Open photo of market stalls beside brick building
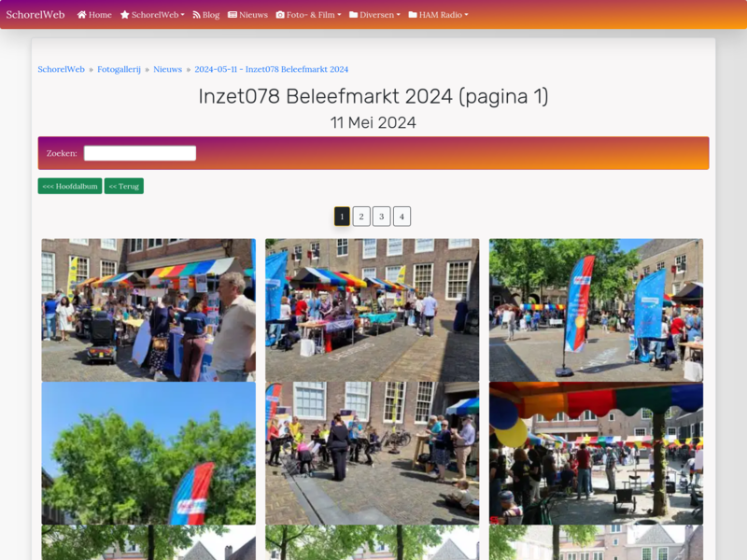Screen dimensions: 747x560 pos(372,310)
